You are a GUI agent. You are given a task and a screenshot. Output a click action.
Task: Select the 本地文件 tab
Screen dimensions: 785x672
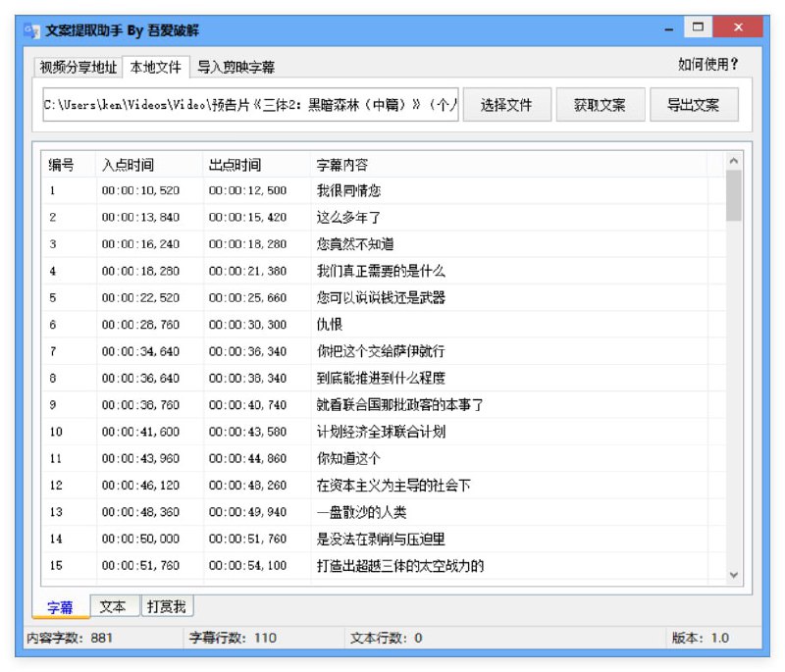point(155,68)
